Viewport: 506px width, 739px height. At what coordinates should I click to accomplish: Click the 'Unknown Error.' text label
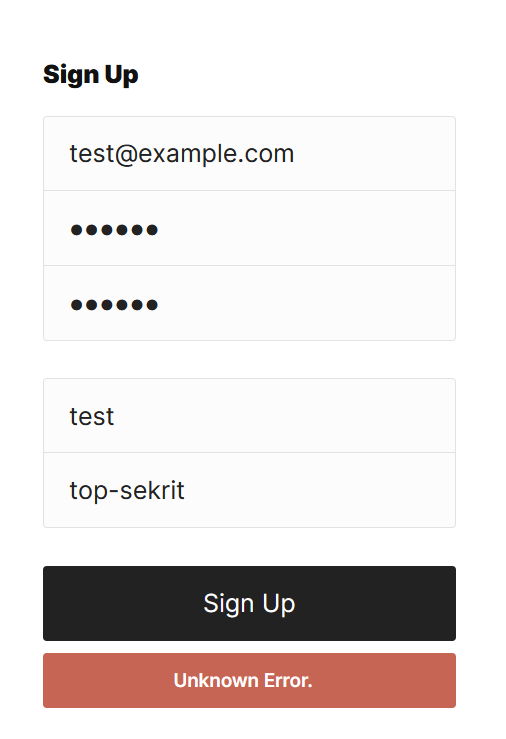tap(243, 681)
